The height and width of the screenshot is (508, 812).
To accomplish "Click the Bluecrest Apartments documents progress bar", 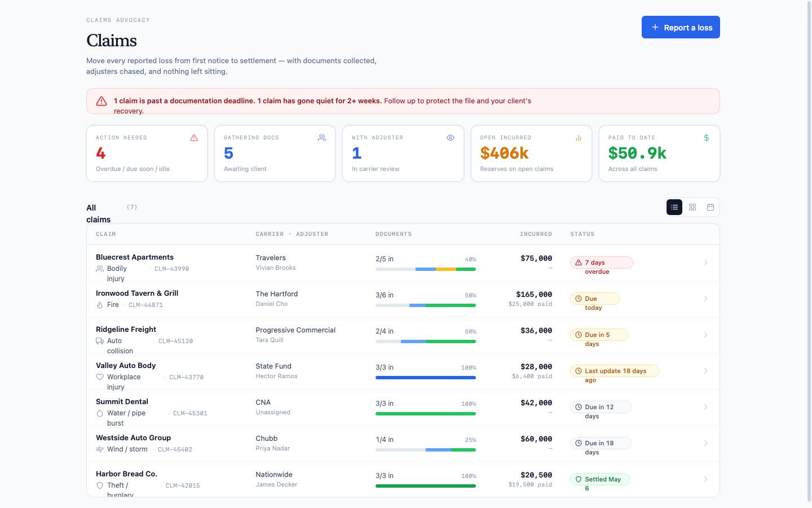I will coord(426,269).
